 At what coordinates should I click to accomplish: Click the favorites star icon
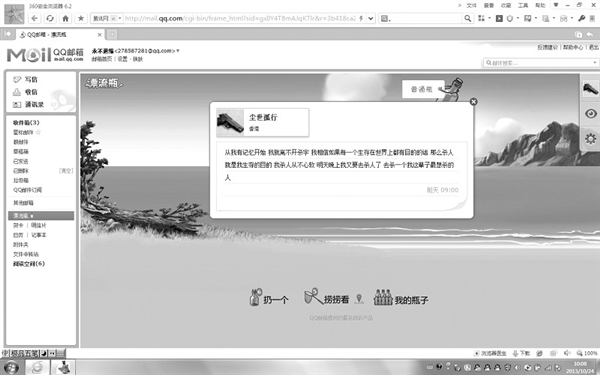(81, 18)
